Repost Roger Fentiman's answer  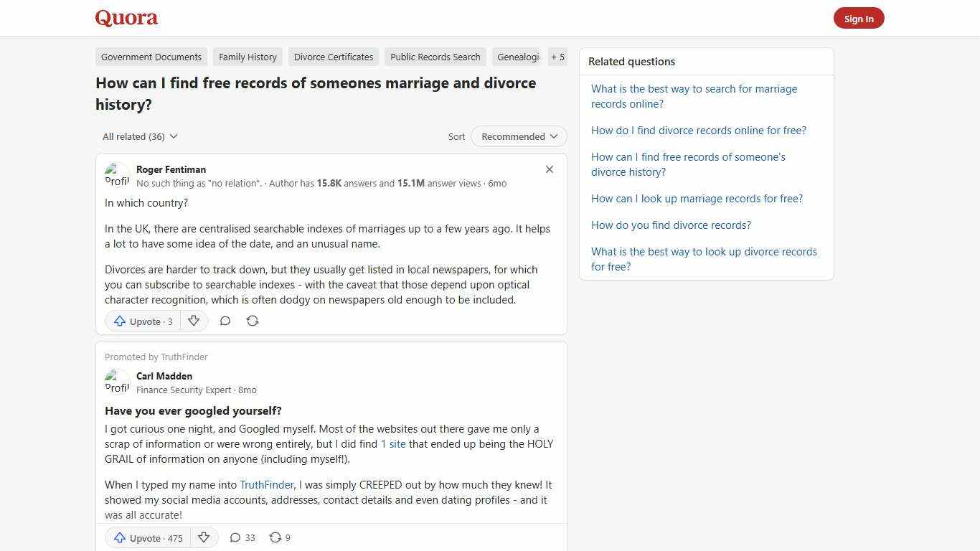tap(253, 321)
